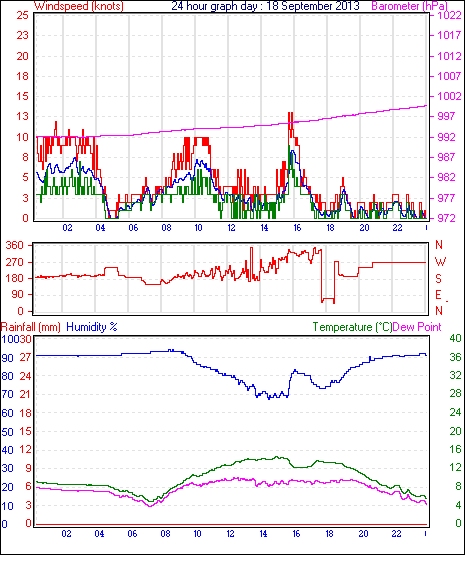Viewport: 465px width, 563px height.
Task: Click the 25 knots windspeed scale value
Action: (x=22, y=15)
